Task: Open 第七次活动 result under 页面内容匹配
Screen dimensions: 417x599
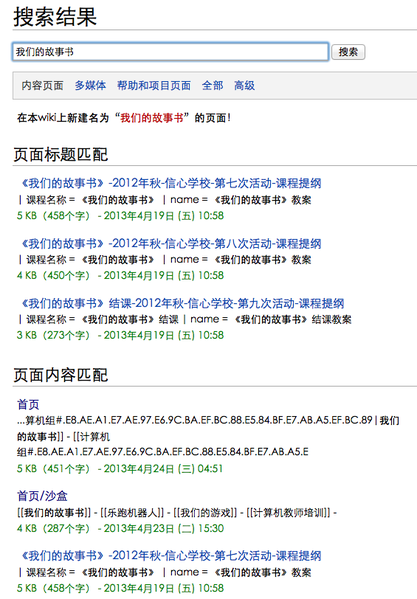Action: 171,555
